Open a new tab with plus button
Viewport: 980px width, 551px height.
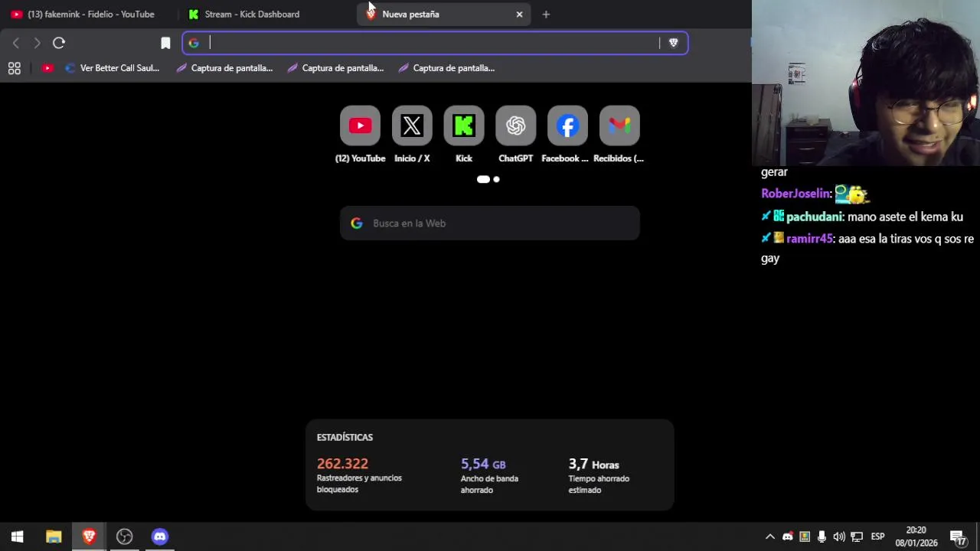click(x=546, y=14)
